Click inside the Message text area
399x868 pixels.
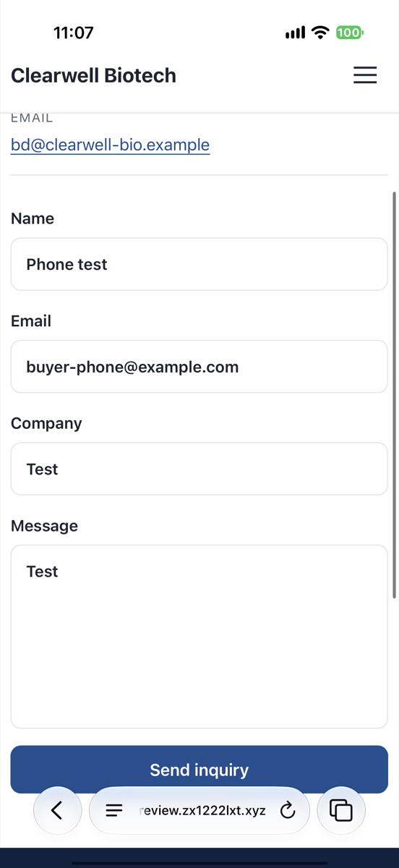(x=199, y=637)
